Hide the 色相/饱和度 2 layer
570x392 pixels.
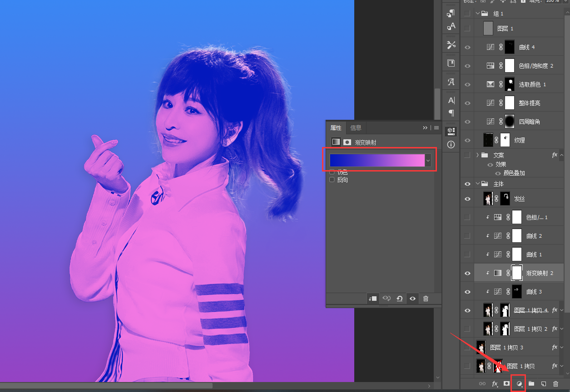(x=467, y=66)
